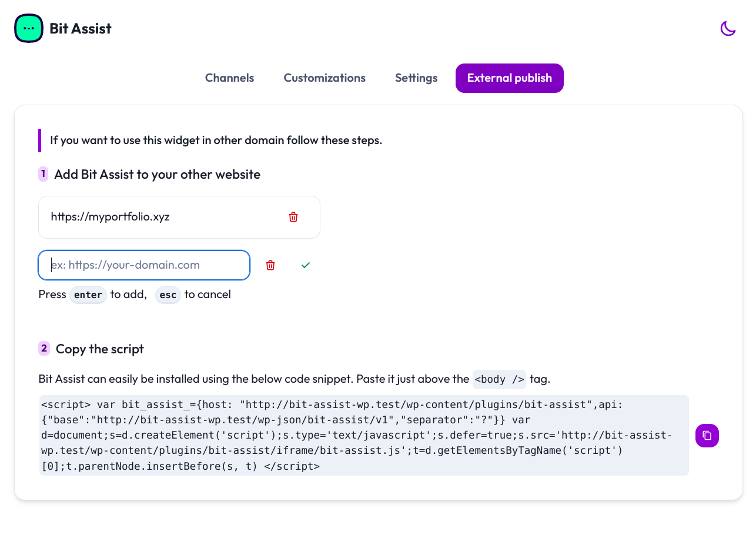The image size is (756, 535).
Task: Click the 'Add Bit Assist to your other website' heading
Action: 157,175
